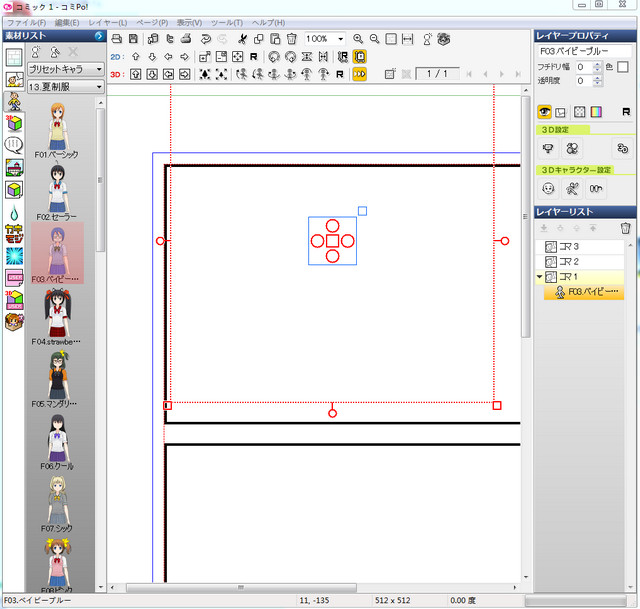Screen dimensions: 640x609
Task: Toggle the eye visibility button in layer properties
Action: pos(546,112)
